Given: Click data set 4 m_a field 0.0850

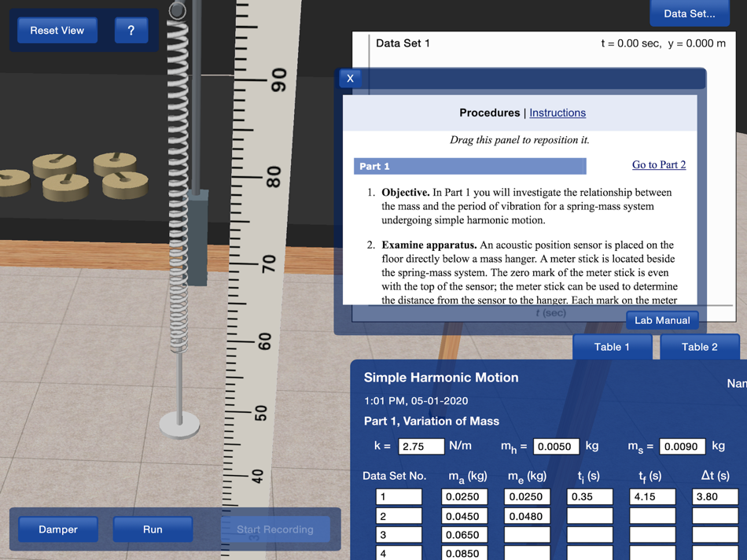Looking at the screenshot, I should coord(465,553).
